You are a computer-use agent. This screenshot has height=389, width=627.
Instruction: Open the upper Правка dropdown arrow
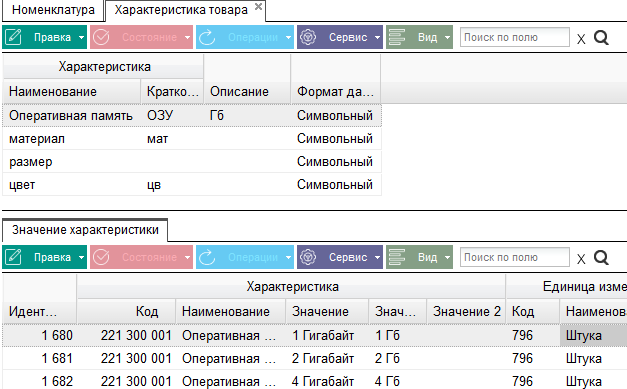point(81,38)
